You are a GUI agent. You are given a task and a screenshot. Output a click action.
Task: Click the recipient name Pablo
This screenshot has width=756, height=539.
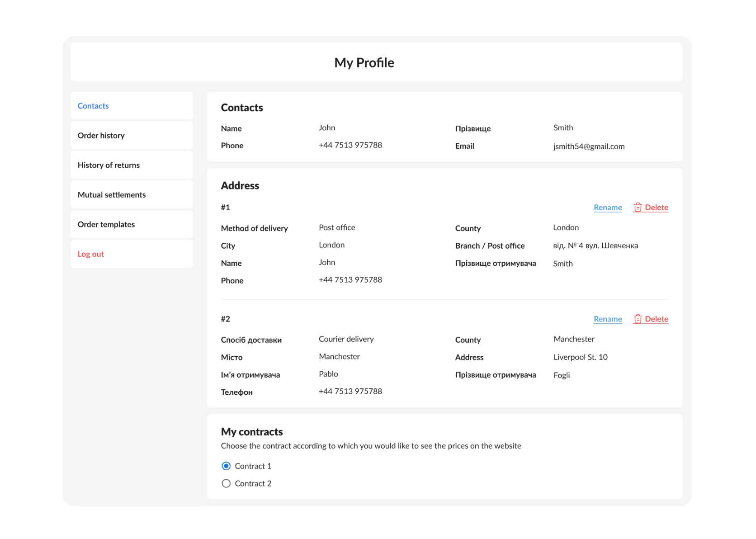pyautogui.click(x=328, y=374)
